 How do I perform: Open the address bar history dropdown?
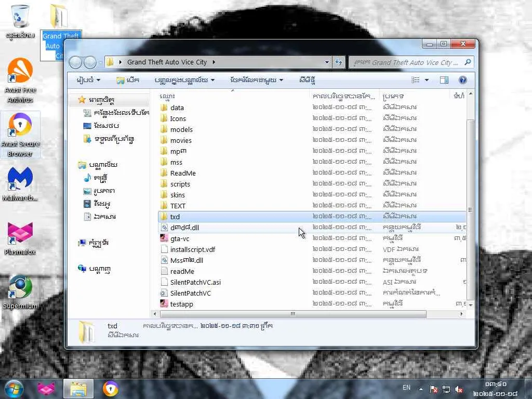point(327,62)
